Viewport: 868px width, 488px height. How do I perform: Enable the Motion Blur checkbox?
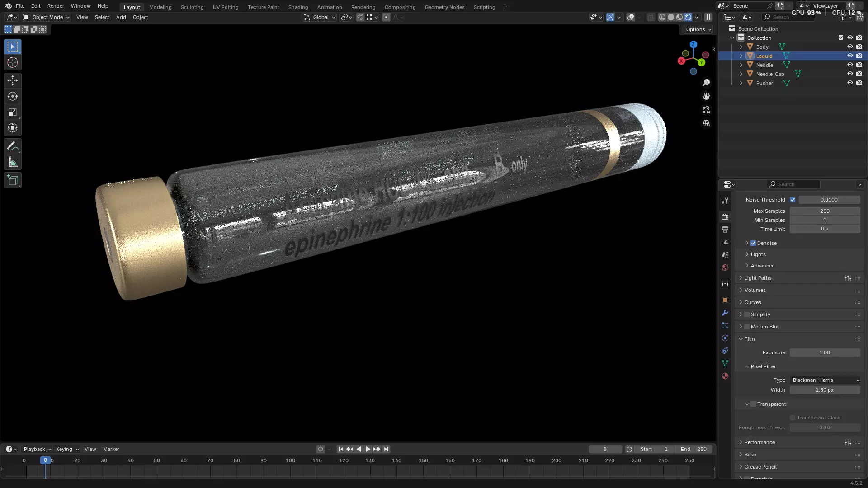(747, 327)
